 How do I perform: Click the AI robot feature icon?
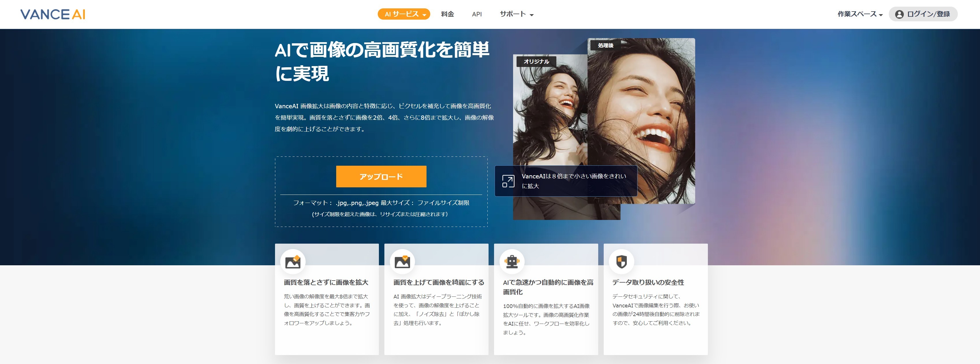point(512,262)
